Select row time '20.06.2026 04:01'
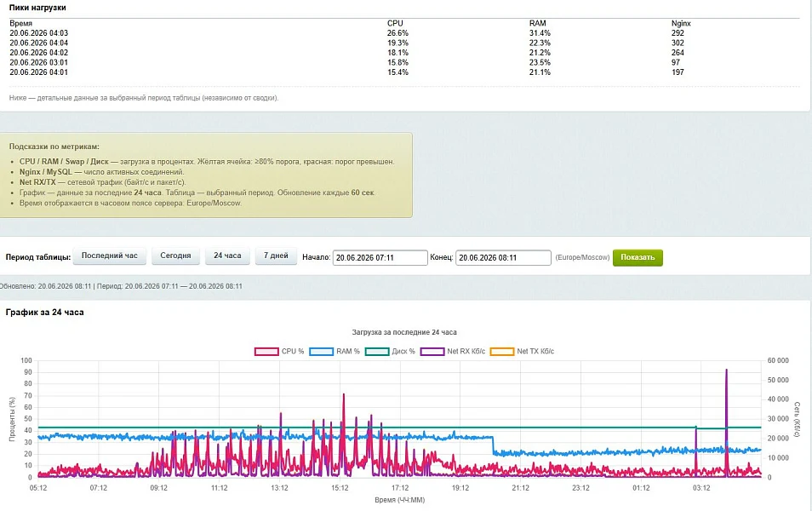This screenshot has width=812, height=511. [x=39, y=72]
